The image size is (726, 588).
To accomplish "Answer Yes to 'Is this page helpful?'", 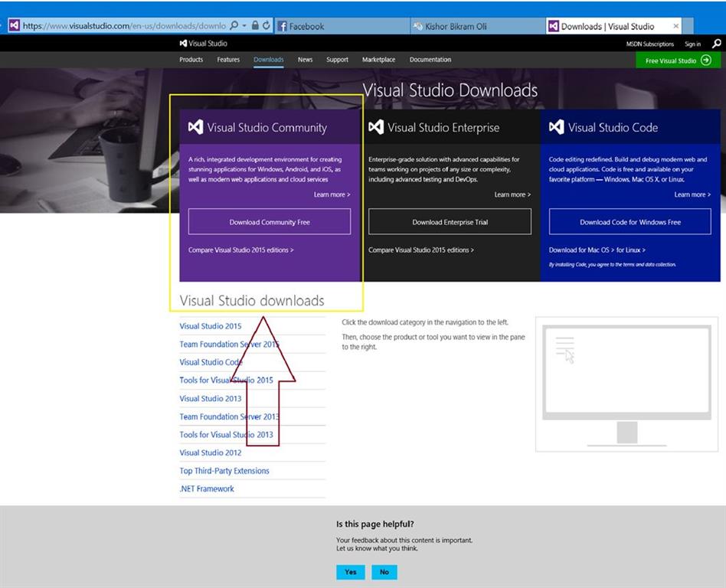I will (x=350, y=572).
